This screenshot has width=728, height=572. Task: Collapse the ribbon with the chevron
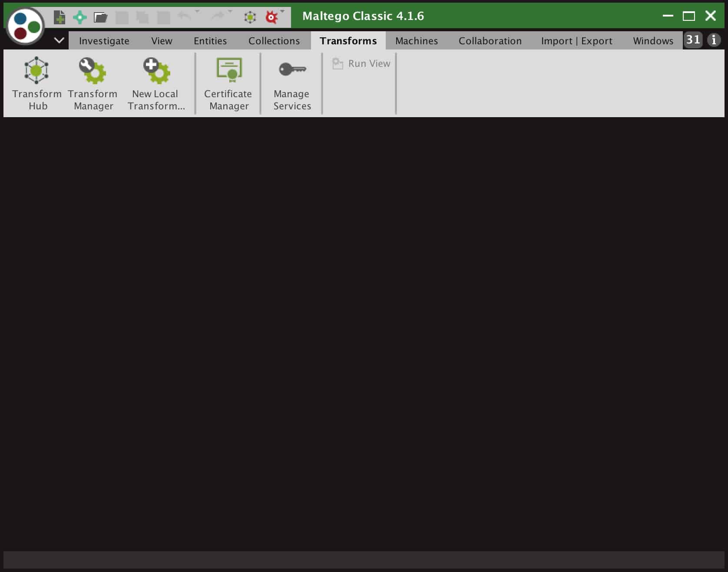pos(59,40)
